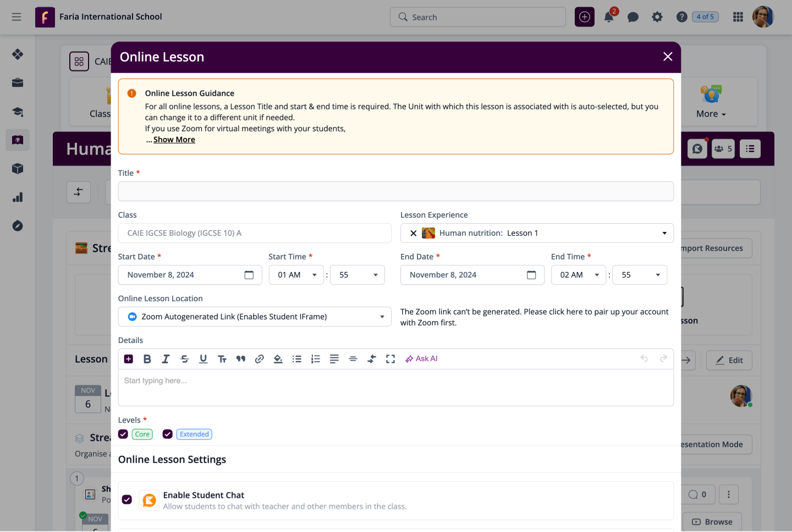Expand the editor to fullscreen
The image size is (792, 532).
click(391, 359)
